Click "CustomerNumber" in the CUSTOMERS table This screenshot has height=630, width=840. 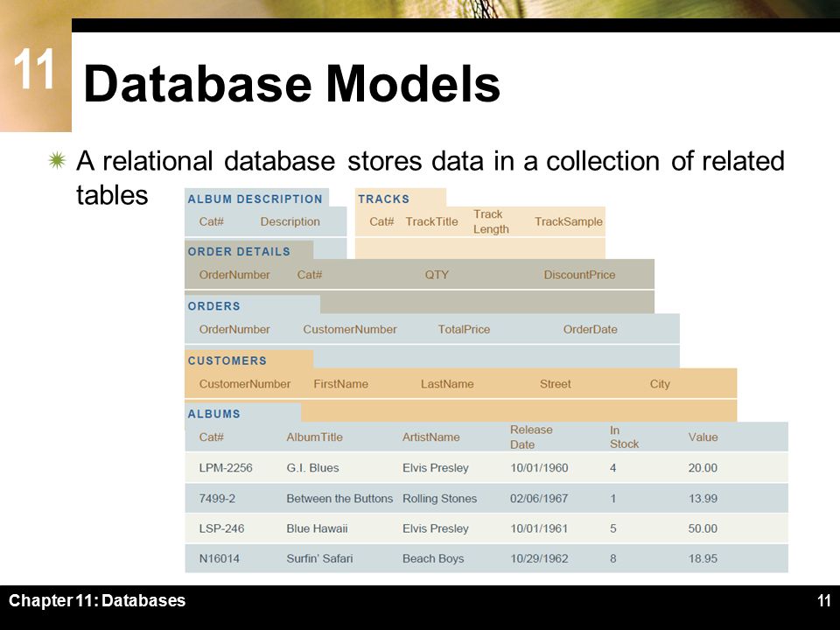244,384
